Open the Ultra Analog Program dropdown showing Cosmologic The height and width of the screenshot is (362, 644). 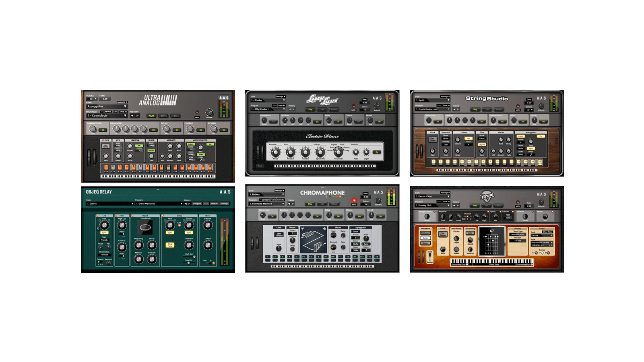pos(107,115)
